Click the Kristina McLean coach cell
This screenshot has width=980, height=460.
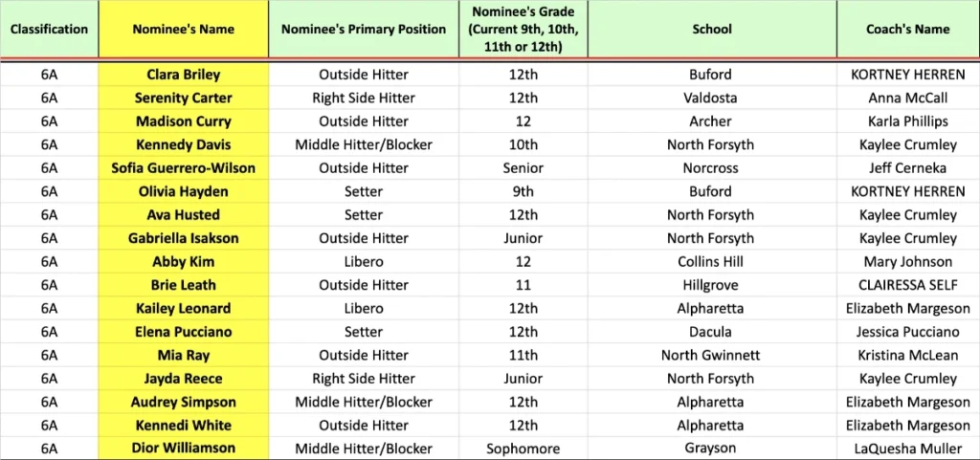[x=905, y=356]
